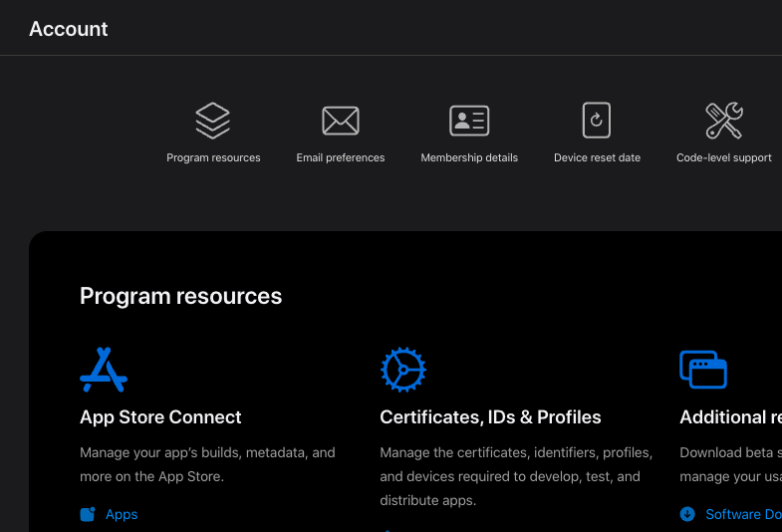
Task: Select the Device reset date label
Action: pos(597,157)
